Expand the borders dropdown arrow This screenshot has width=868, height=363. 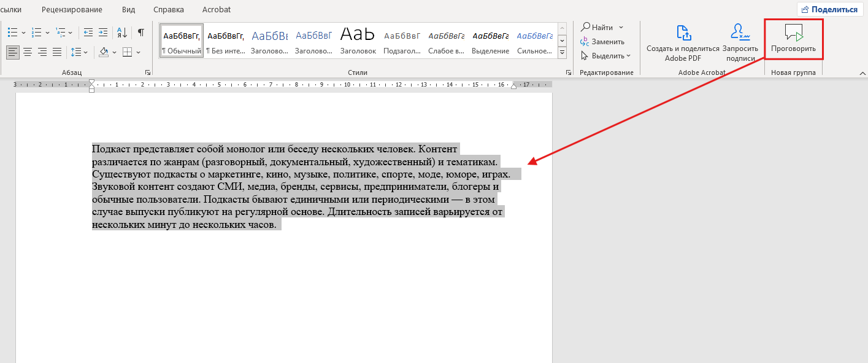pyautogui.click(x=139, y=52)
